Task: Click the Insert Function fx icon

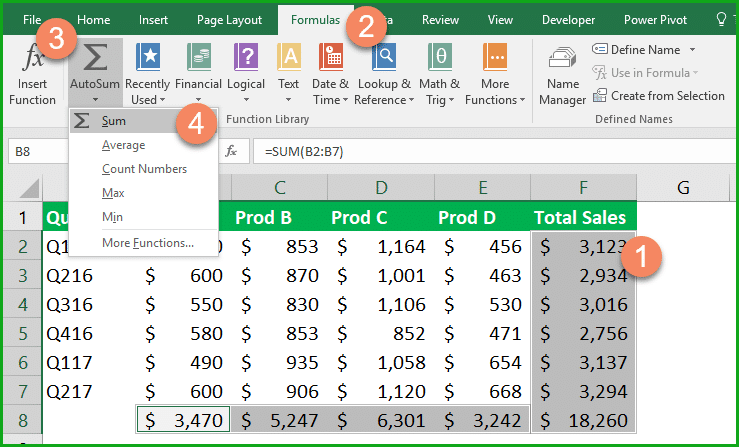Action: [32, 59]
